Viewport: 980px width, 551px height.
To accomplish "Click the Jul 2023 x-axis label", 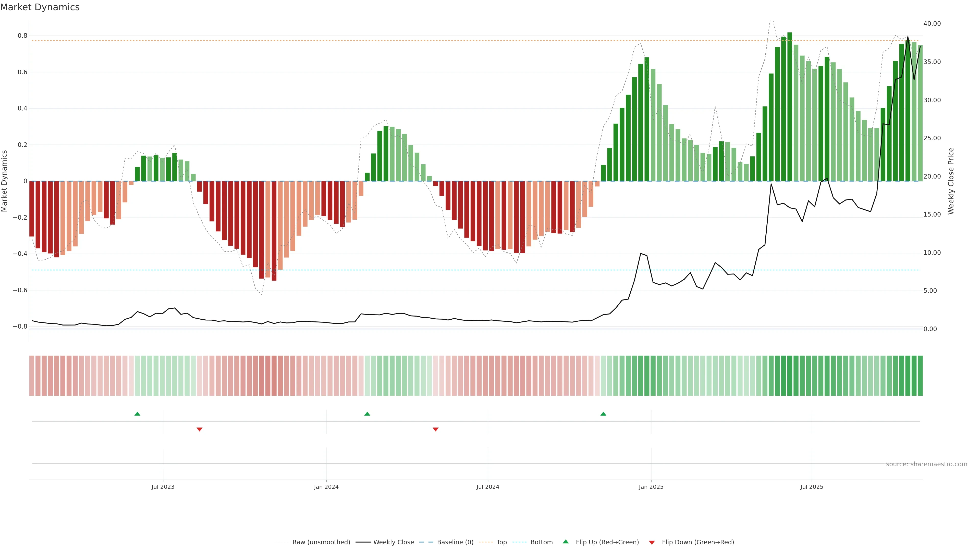I will click(163, 487).
